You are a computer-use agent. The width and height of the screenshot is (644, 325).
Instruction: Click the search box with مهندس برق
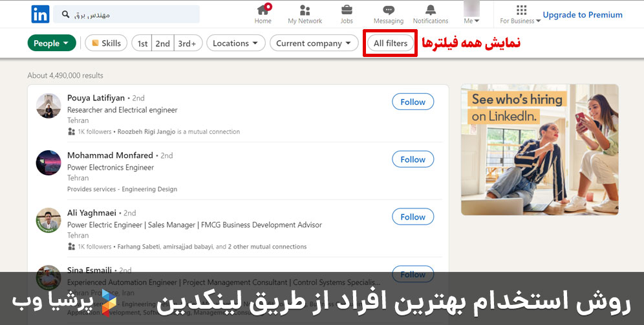coord(127,14)
